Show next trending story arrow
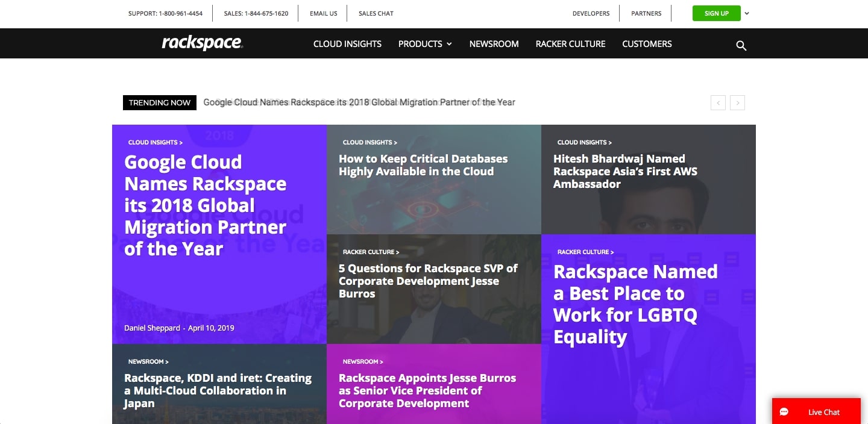Image resolution: width=868 pixels, height=424 pixels. pyautogui.click(x=738, y=103)
